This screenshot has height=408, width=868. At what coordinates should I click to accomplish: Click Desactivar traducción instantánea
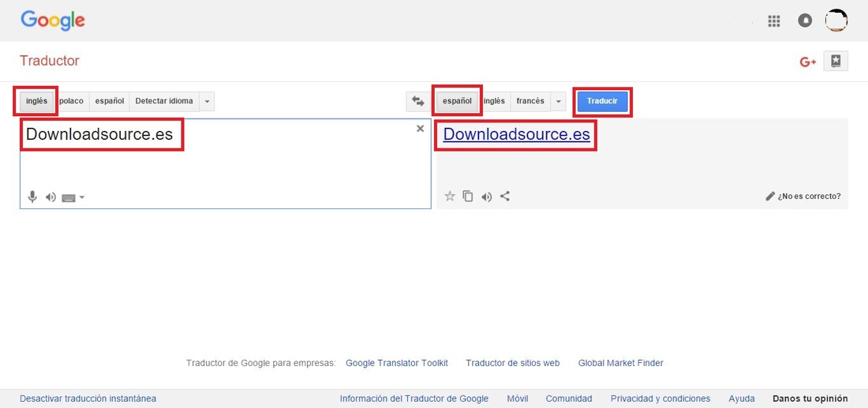pyautogui.click(x=88, y=399)
